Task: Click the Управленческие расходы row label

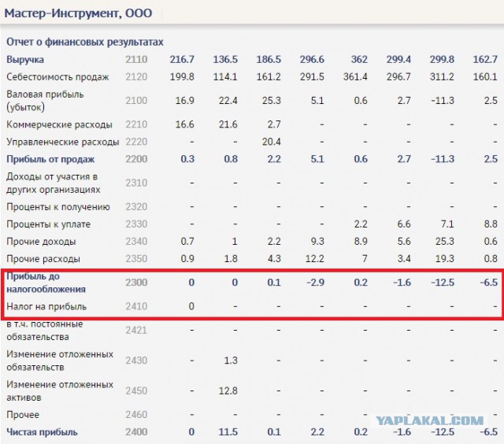Action: 63,142
